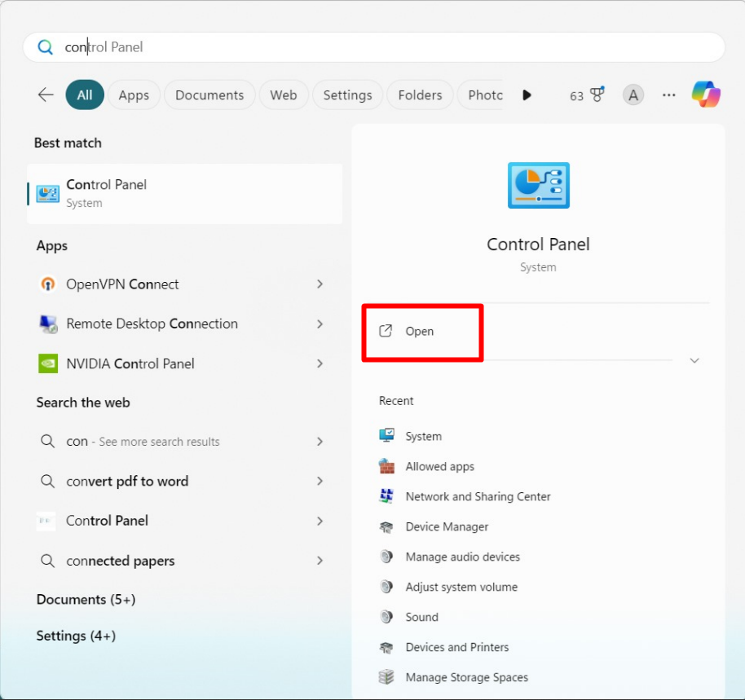Click the System recent item icon
This screenshot has width=745, height=700.
(386, 435)
